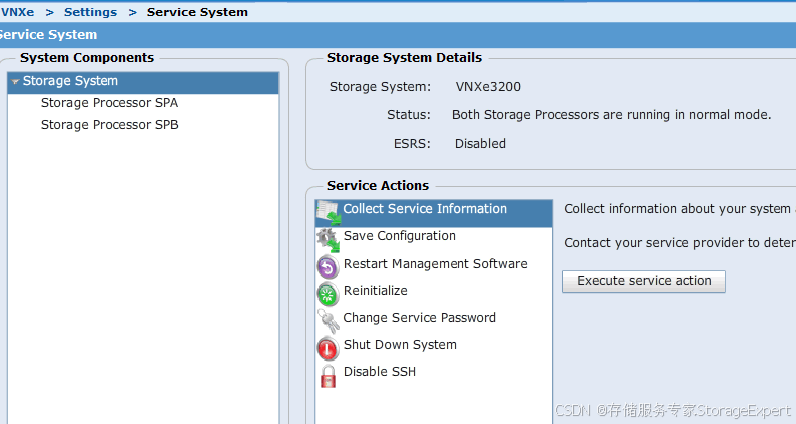Click the red Shut Down System icon
Image resolution: width=796 pixels, height=424 pixels.
click(328, 348)
